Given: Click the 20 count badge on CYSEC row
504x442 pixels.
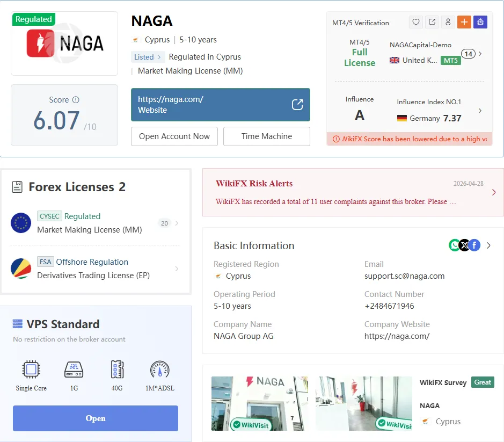Looking at the screenshot, I should [x=165, y=223].
